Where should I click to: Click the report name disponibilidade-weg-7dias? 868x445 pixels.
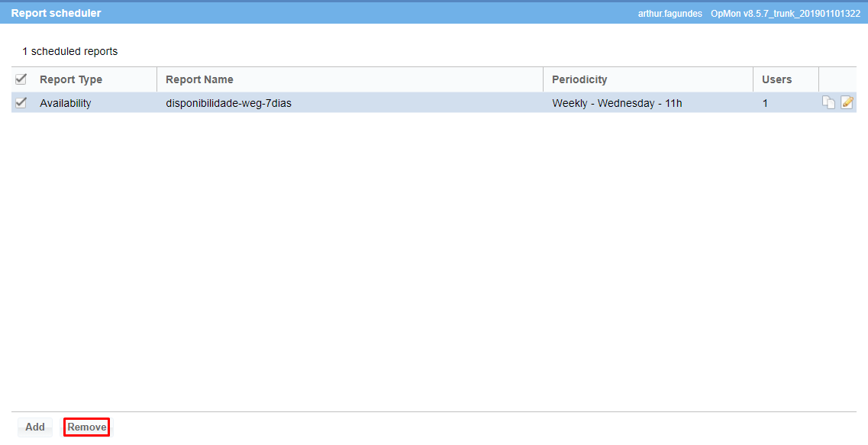point(228,103)
